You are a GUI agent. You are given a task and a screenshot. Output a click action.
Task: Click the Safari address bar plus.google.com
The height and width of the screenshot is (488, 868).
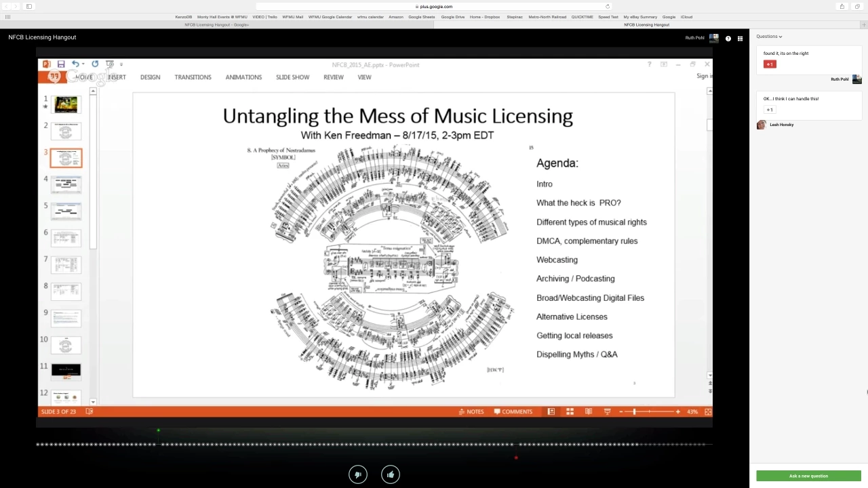434,6
